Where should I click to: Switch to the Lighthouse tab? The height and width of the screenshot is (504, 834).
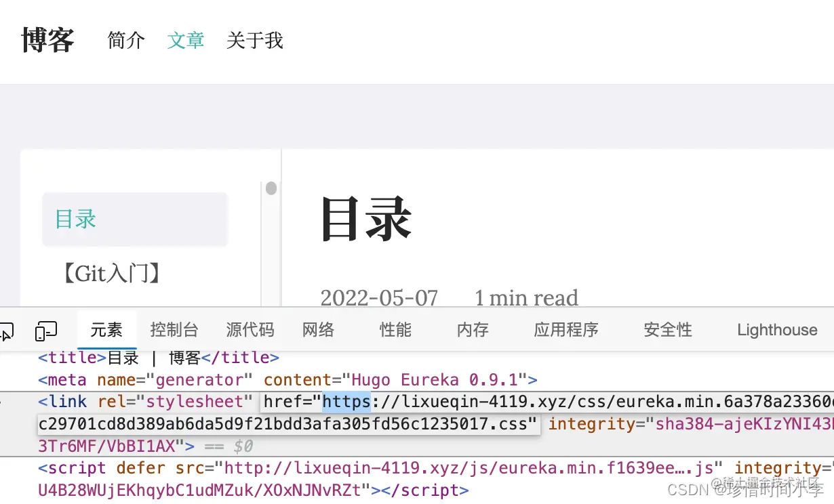(x=777, y=330)
